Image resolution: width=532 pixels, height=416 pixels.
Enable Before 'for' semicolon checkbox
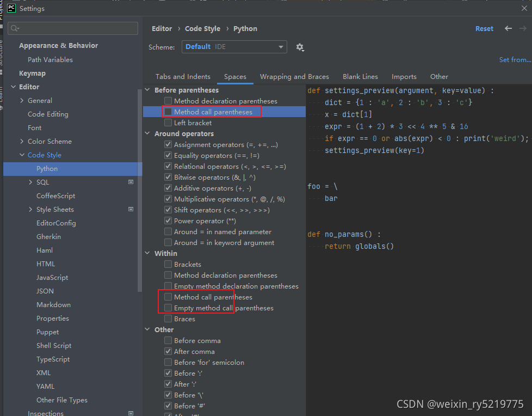(x=168, y=362)
